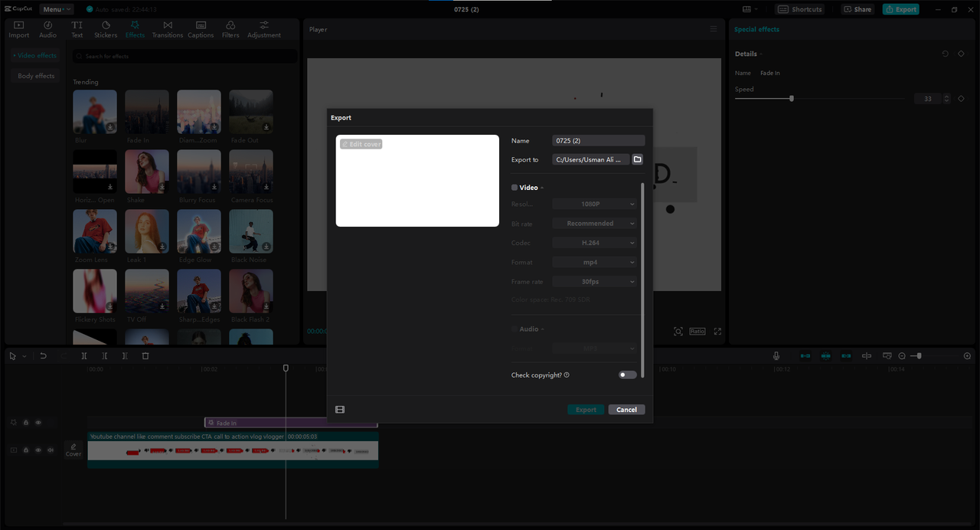Zoom in the timeline
This screenshot has height=530, width=980.
tap(967, 356)
